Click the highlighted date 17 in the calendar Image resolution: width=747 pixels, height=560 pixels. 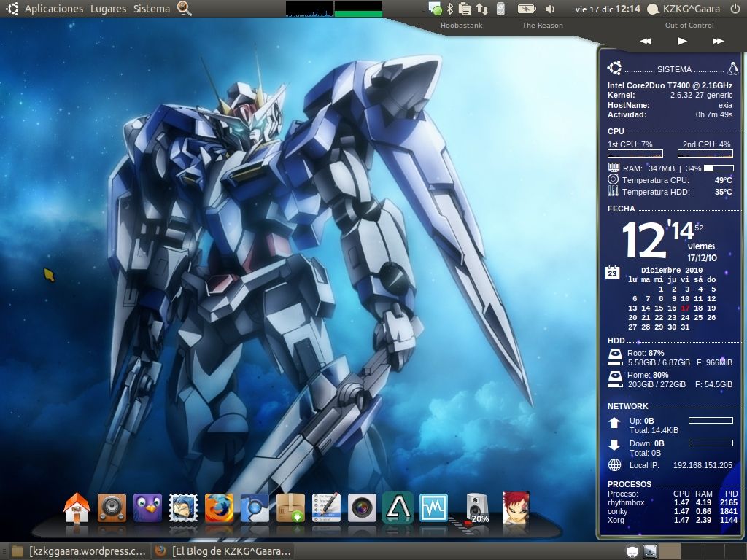tap(685, 308)
